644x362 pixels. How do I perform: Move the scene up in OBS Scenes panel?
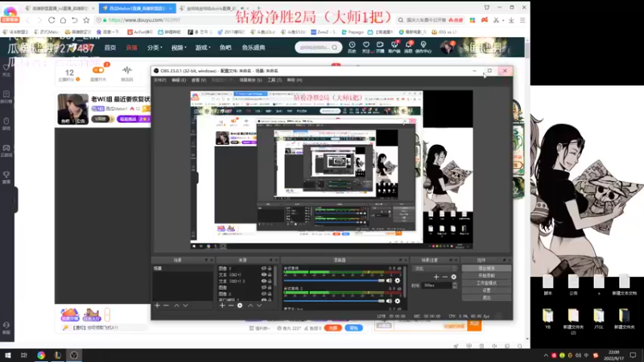[x=176, y=306]
